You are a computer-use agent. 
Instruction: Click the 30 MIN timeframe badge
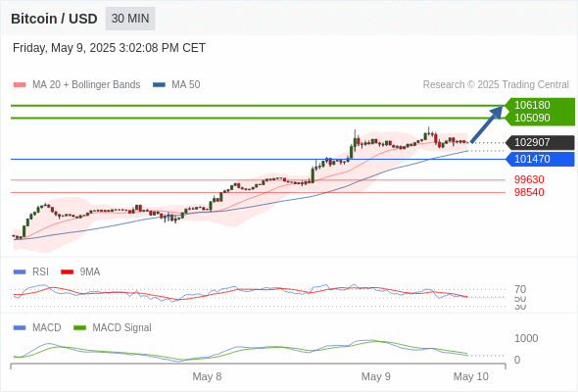click(130, 19)
